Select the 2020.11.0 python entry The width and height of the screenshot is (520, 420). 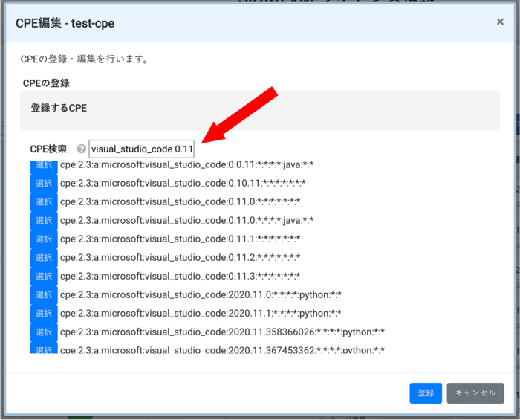pyautogui.click(x=44, y=295)
